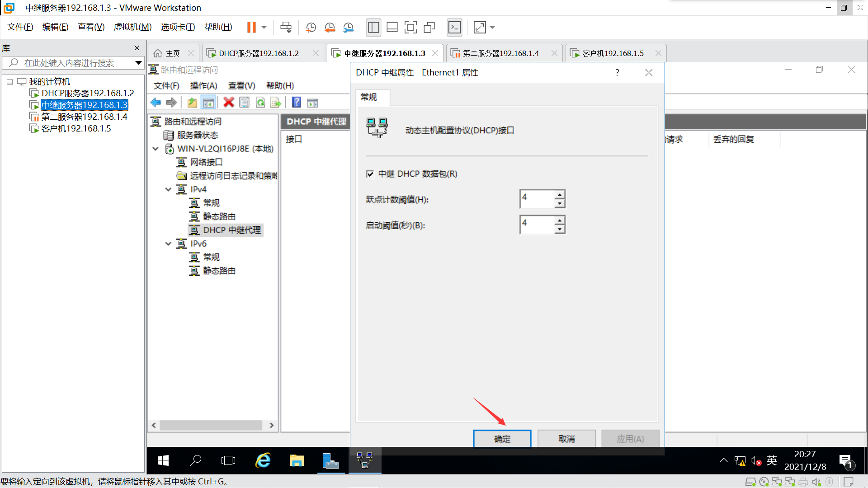Collapse the IPv6 tree node
Screen dimensions: 868x488
pyautogui.click(x=168, y=244)
